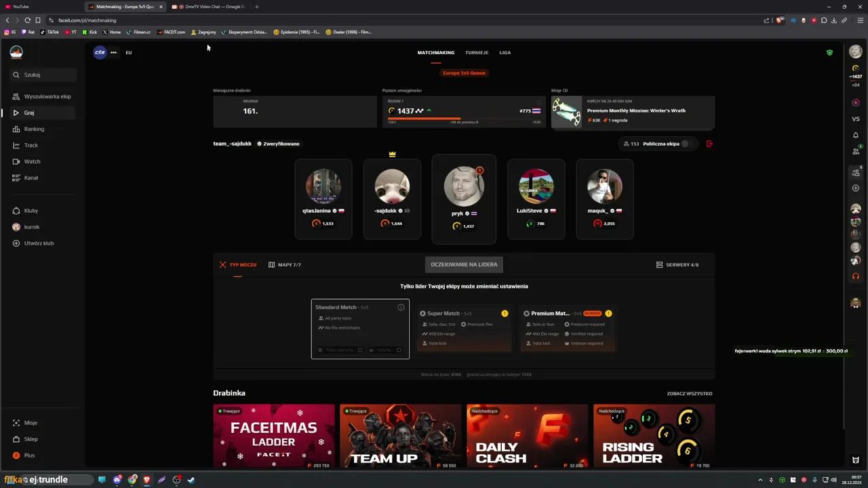Image resolution: width=868 pixels, height=488 pixels.
Task: Toggle Publiczna ekipa switch
Action: [x=687, y=144]
